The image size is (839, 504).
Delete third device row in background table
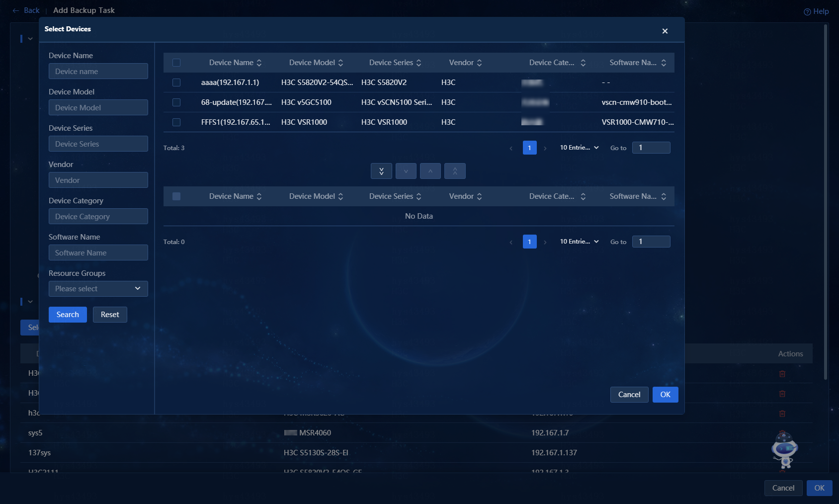click(x=782, y=414)
